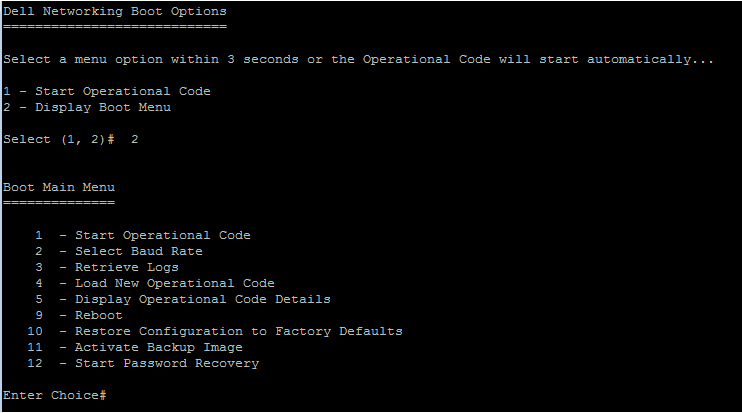Choose the "Retrieve Logs" entry
This screenshot has width=742, height=413.
(x=126, y=267)
